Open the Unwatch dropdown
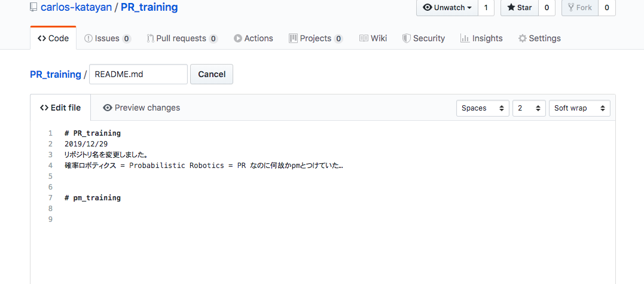Viewport: 644px width, 284px height. tap(447, 8)
